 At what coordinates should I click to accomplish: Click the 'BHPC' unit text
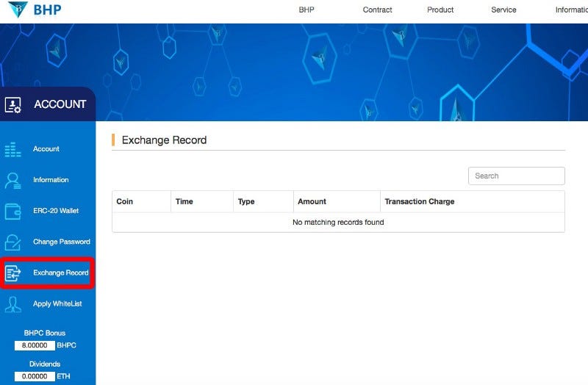[66, 345]
